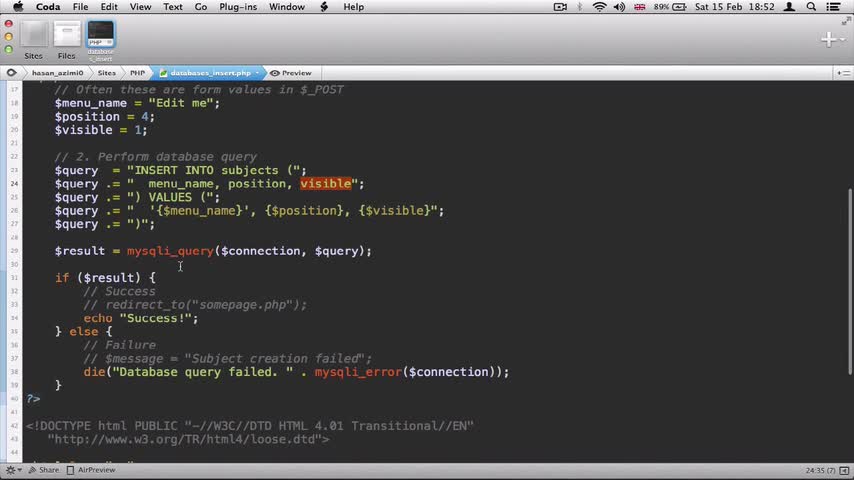Open the Edit menu

[x=109, y=7]
